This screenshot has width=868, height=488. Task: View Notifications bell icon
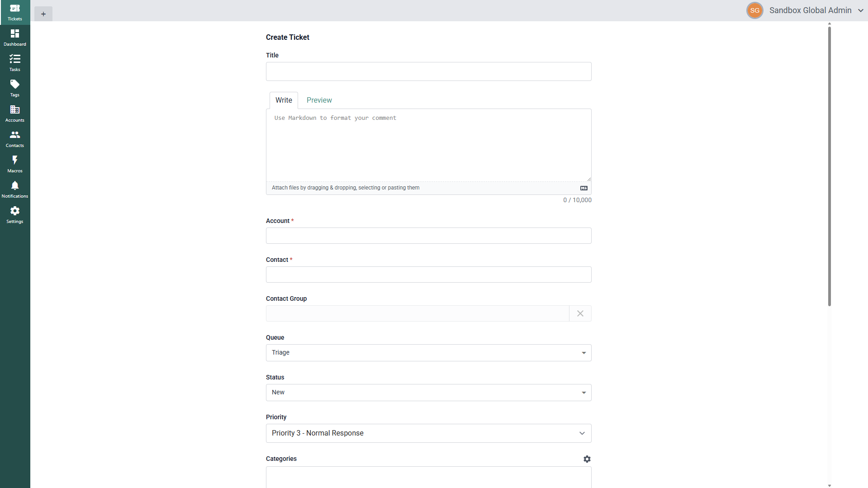[15, 190]
